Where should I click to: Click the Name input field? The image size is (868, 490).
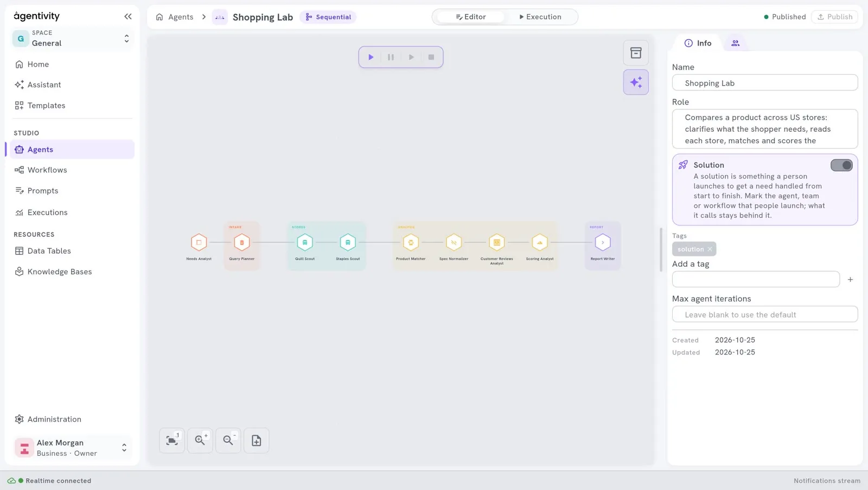pos(765,83)
